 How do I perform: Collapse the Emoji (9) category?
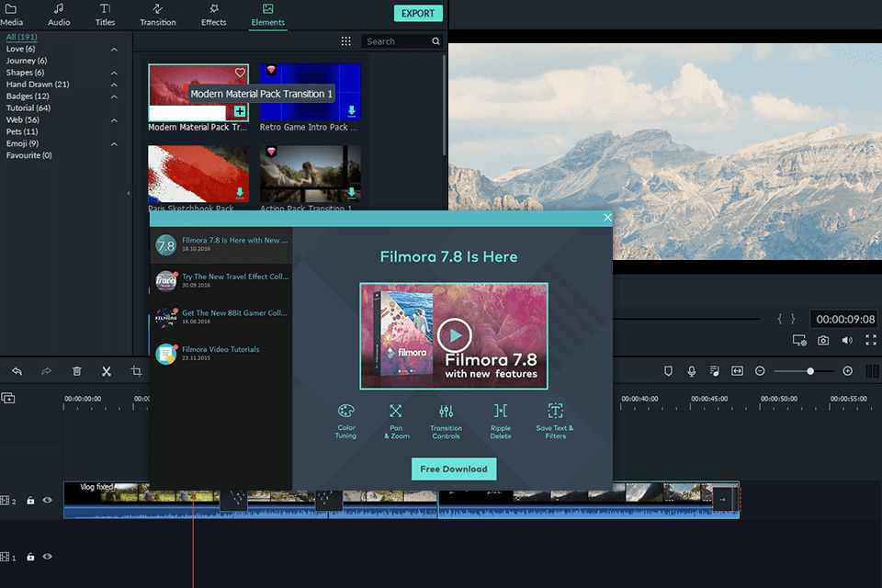pyautogui.click(x=114, y=144)
